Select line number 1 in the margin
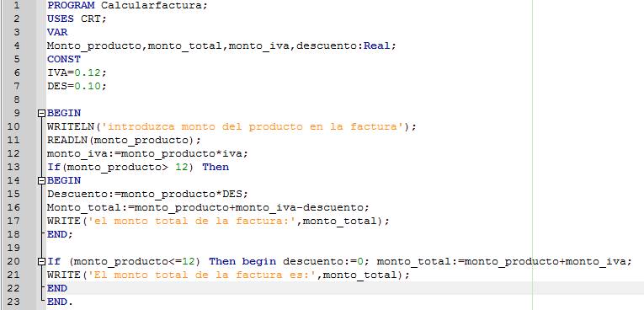Screen dimensions: 644x310 16,6
